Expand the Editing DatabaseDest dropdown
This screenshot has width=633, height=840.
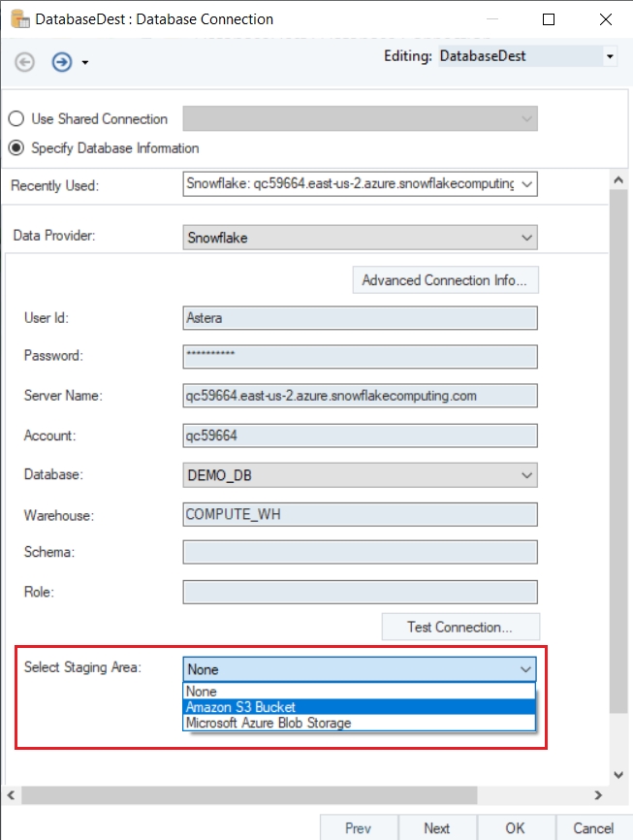tap(609, 56)
